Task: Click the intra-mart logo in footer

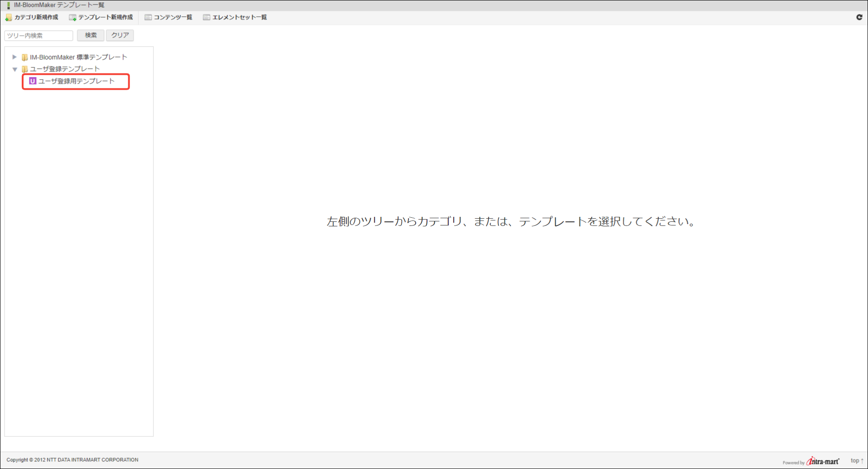Action: pyautogui.click(x=823, y=461)
